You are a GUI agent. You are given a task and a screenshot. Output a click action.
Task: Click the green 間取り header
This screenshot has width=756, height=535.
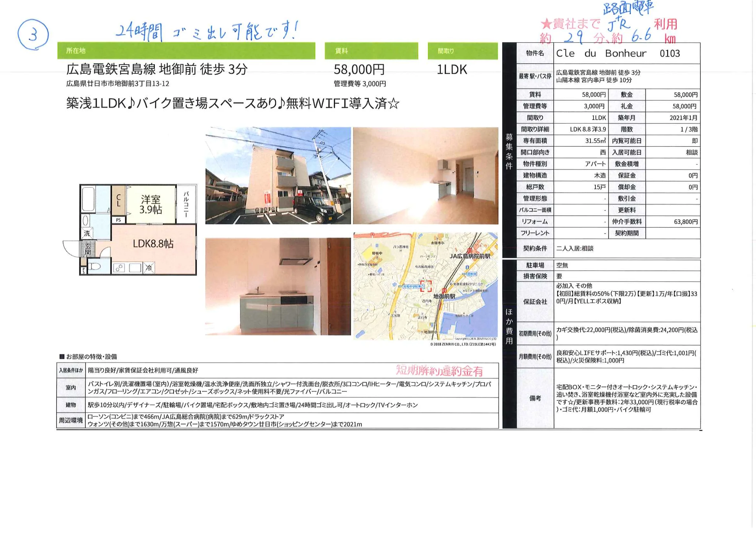coord(462,51)
